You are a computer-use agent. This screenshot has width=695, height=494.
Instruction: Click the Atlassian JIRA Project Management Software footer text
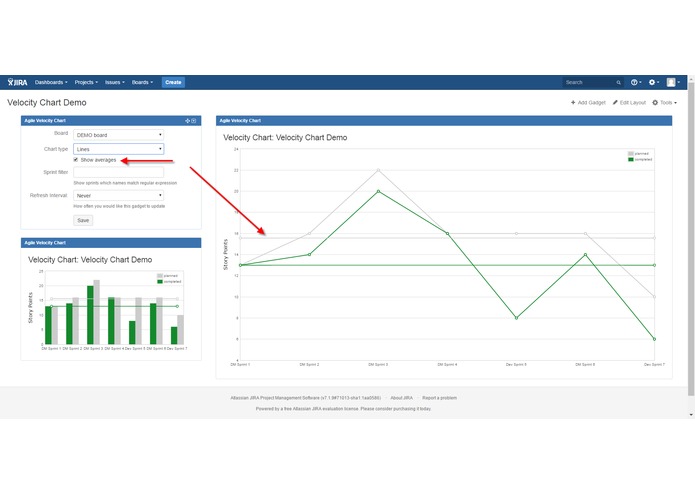[x=305, y=398]
